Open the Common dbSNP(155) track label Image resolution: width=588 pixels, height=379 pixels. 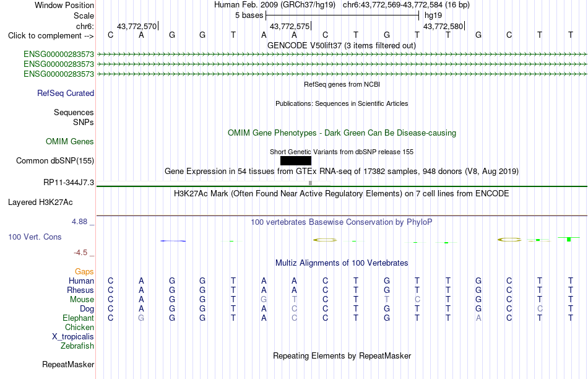55,160
